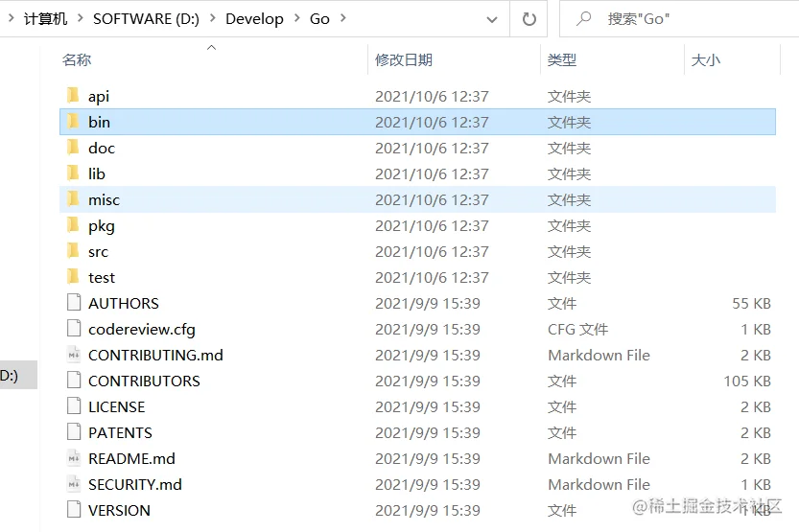Go to Develop in breadcrumb
The width and height of the screenshot is (799, 532).
pyautogui.click(x=254, y=19)
